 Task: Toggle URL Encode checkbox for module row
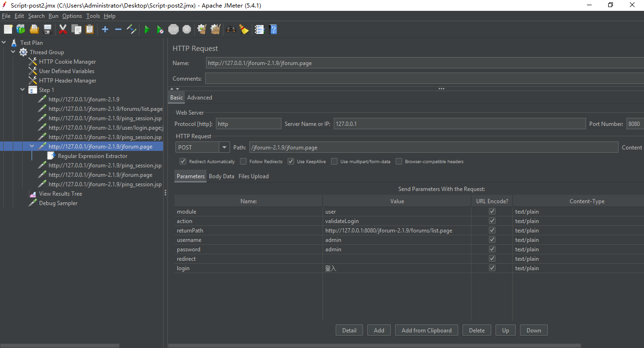[492, 211]
